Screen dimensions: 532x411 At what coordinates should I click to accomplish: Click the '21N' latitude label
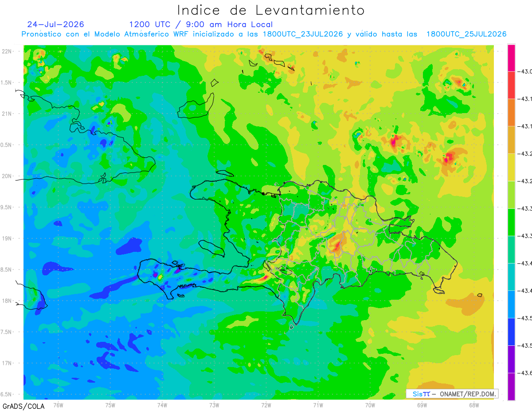coord(7,114)
